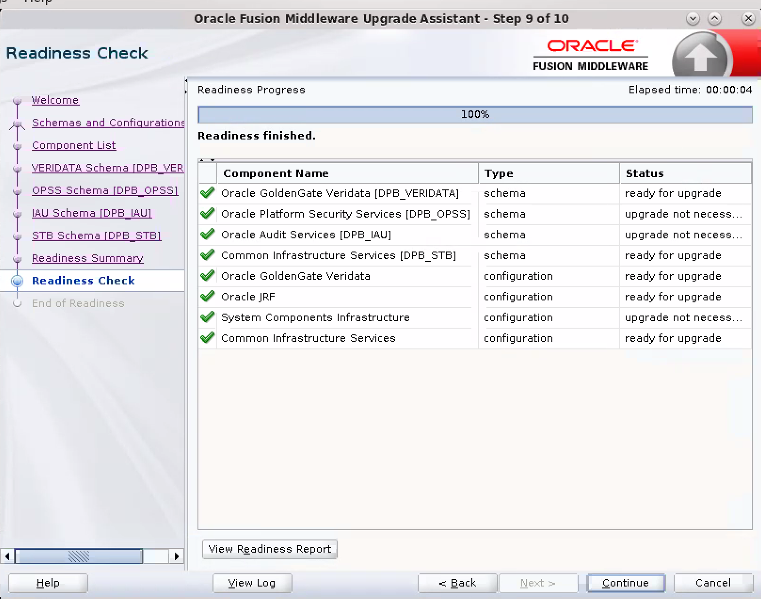
Task: Click right arrow of sidebar horizontal scrollbar
Action: [x=177, y=556]
